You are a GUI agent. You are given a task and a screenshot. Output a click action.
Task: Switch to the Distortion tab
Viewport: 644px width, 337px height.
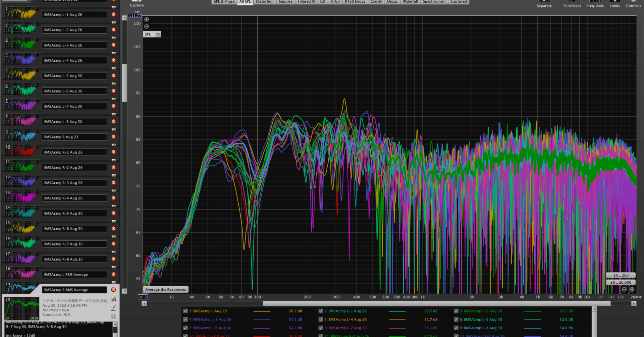coord(264,2)
